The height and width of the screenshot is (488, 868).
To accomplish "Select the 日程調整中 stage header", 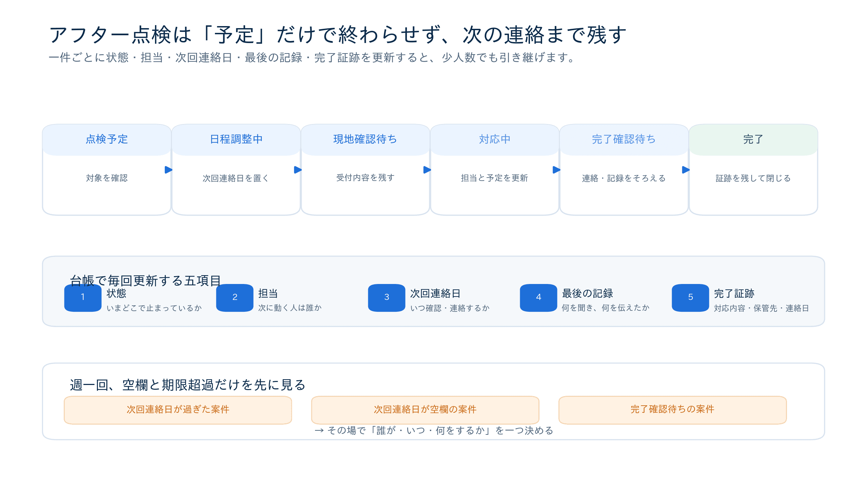I will [236, 140].
